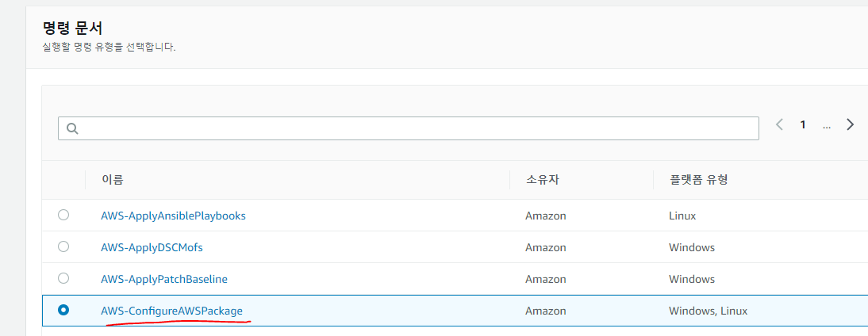Open the AWS-ConfigureAWSPackage document link
Image resolution: width=868 pixels, height=336 pixels.
click(171, 311)
